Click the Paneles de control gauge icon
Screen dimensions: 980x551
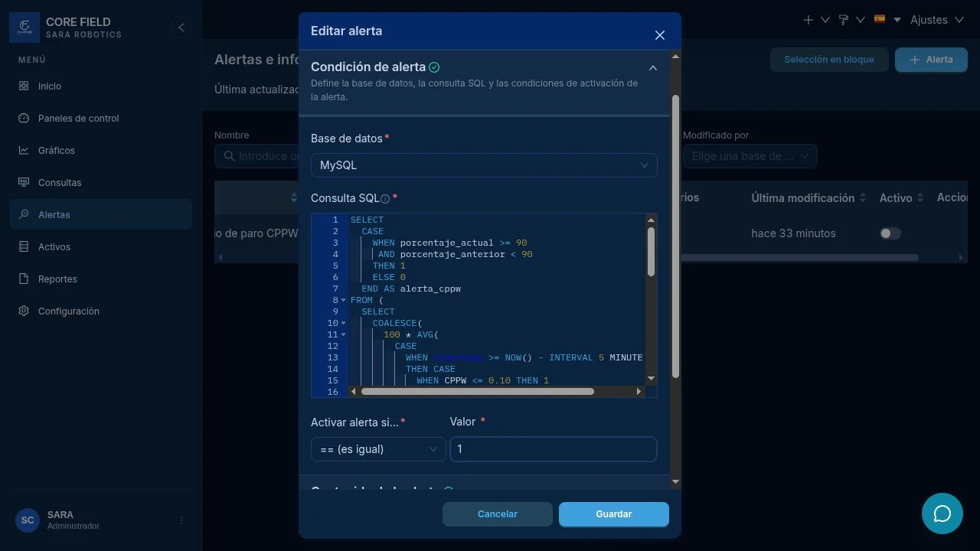point(24,118)
